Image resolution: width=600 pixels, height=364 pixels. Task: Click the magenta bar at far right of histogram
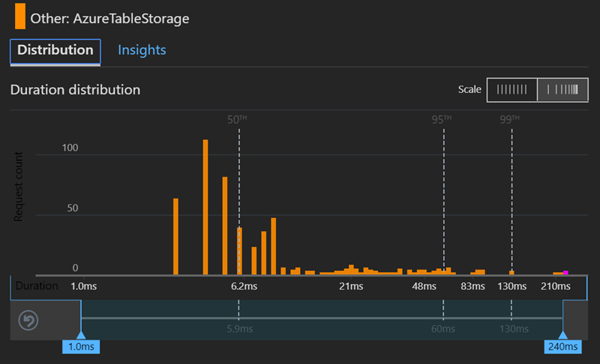(x=565, y=273)
